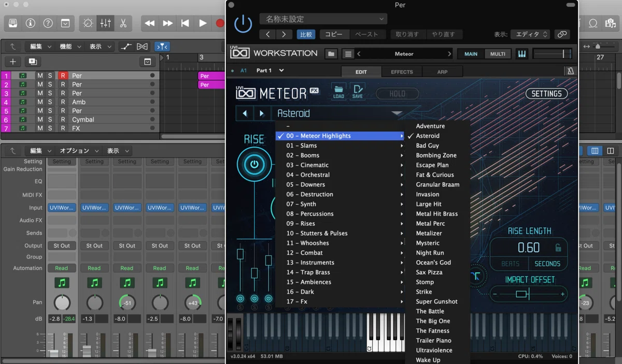Open the tracks area 編集 menu
This screenshot has width=622, height=364.
(39, 47)
